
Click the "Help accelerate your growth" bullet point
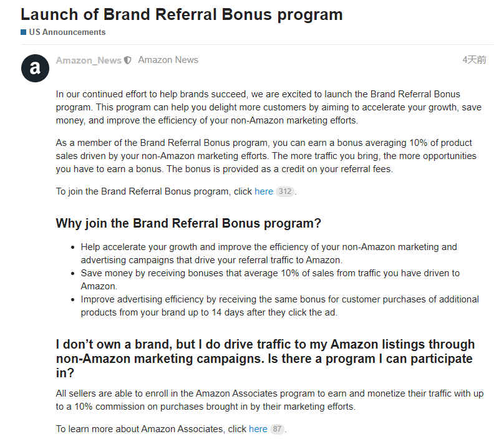coord(269,253)
